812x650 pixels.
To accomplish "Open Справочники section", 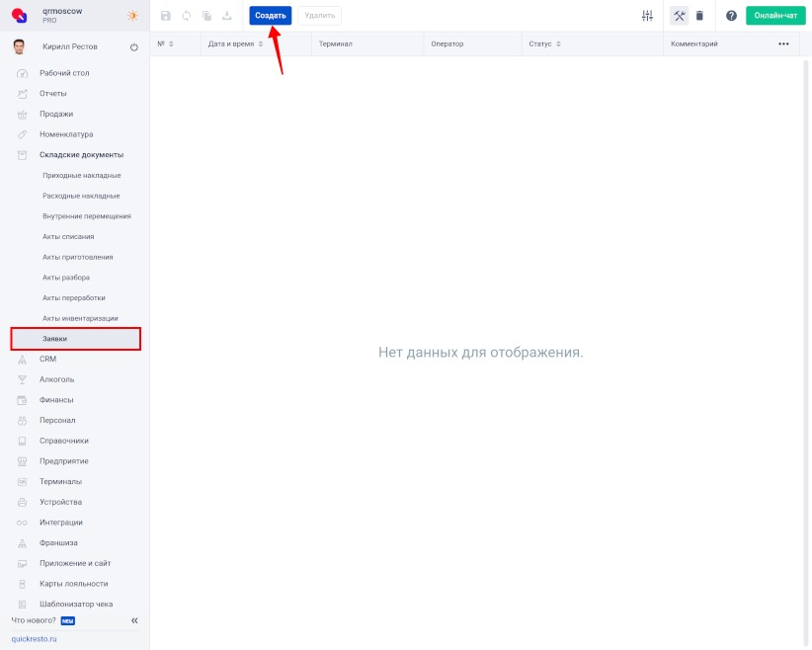I will [64, 441].
